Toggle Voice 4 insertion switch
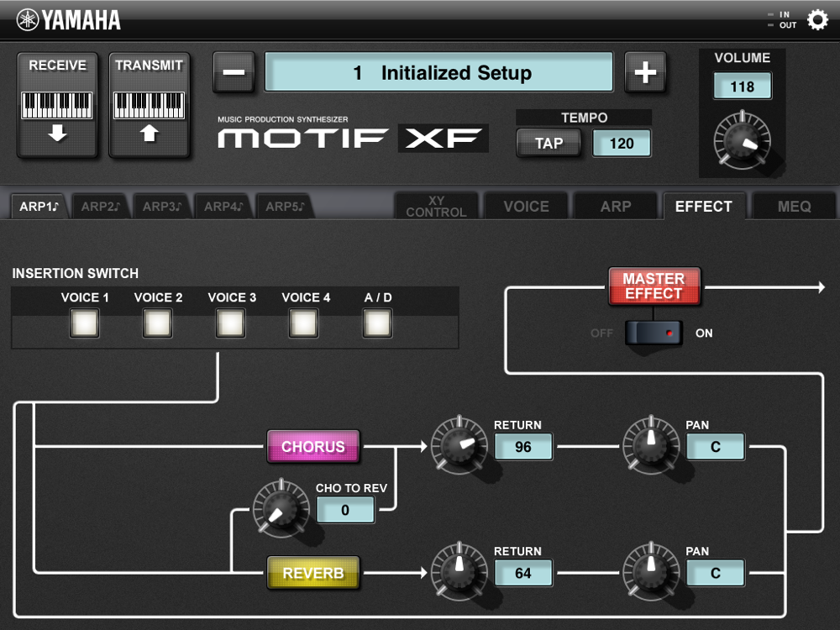The image size is (840, 630). click(304, 323)
